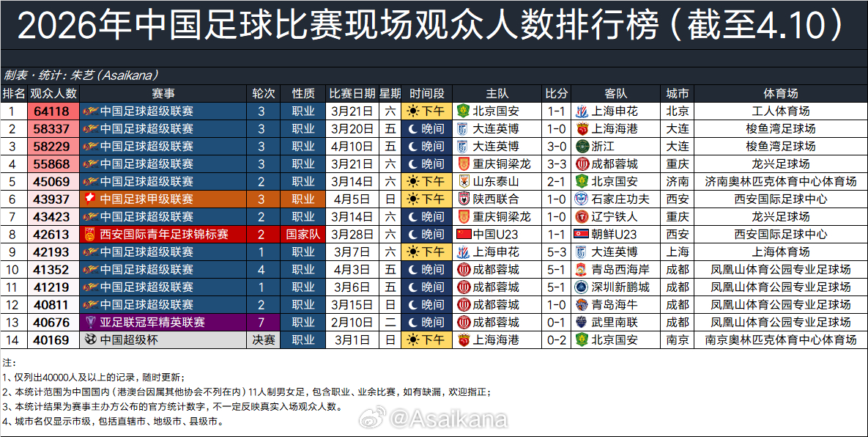The height and width of the screenshot is (437, 868).
Task: Click the 比赛日期 column header
Action: pos(352,94)
